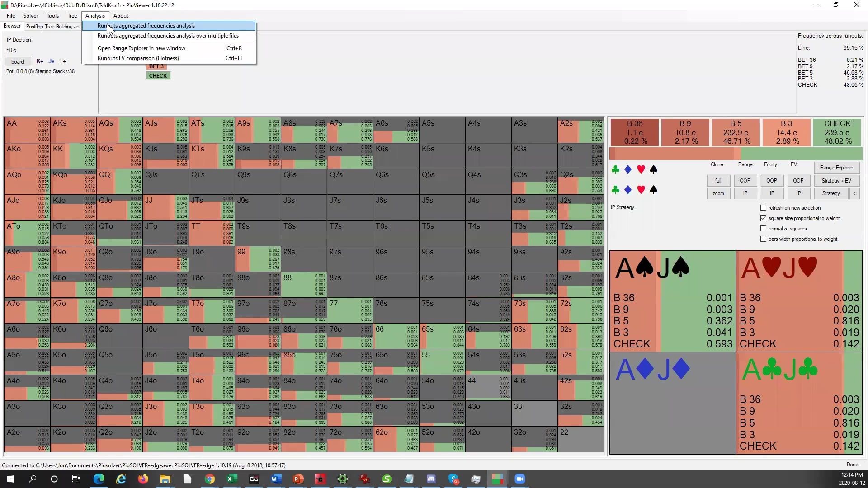Select the black spade suit icon in bottom row
This screenshot has height=488, width=868.
653,190
